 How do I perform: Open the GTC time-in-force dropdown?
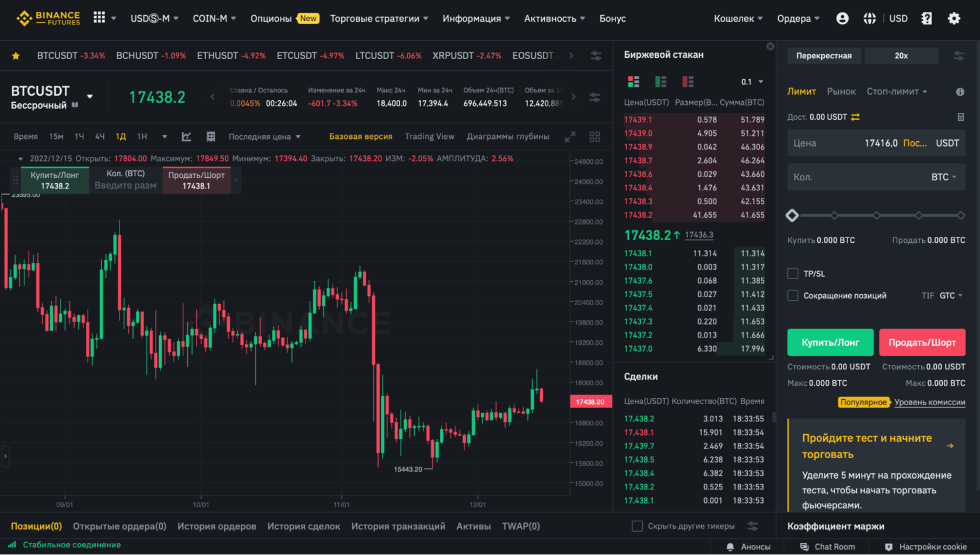pos(951,295)
